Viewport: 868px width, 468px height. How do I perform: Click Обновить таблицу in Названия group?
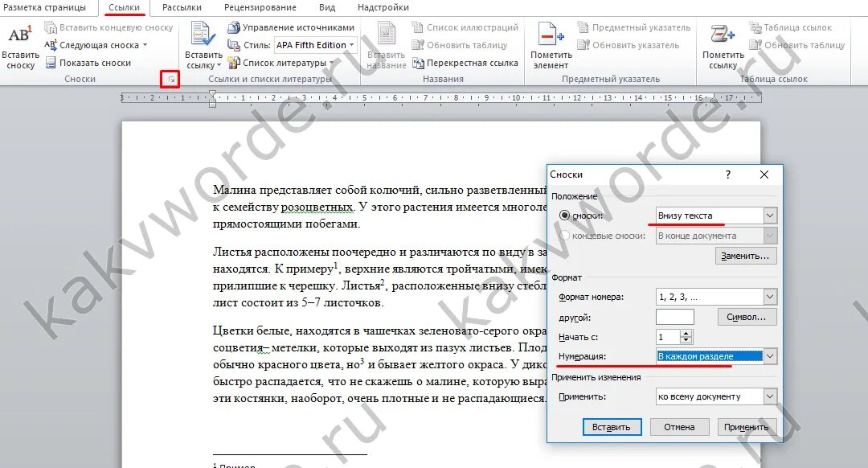pyautogui.click(x=460, y=45)
